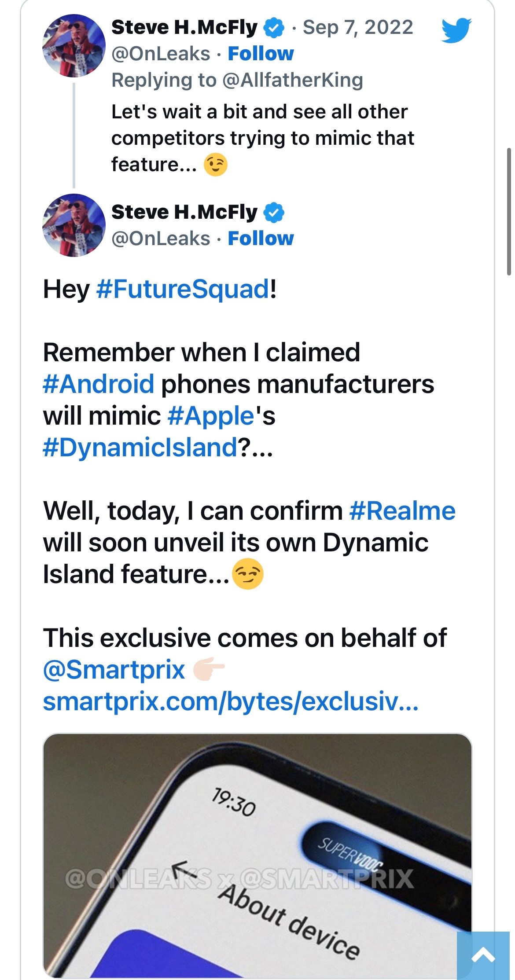The height and width of the screenshot is (980, 515).
Task: Click verified badge on the main tweet
Action: click(274, 213)
